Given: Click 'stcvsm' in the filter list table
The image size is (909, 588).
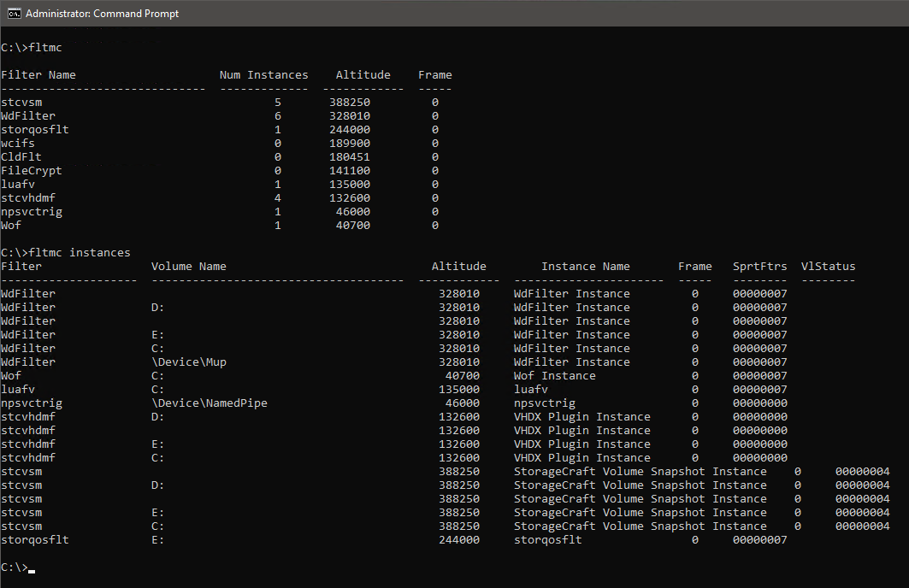Looking at the screenshot, I should 21,103.
